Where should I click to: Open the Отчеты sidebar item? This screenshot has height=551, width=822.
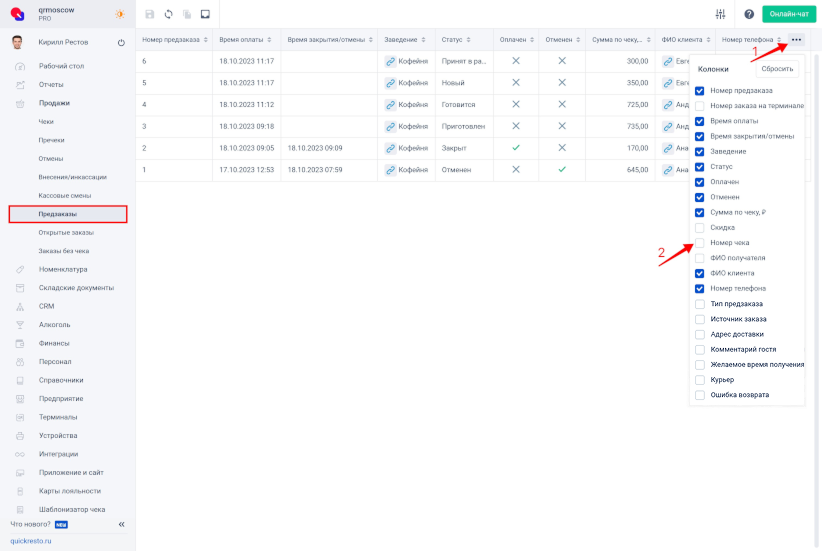tap(51, 84)
